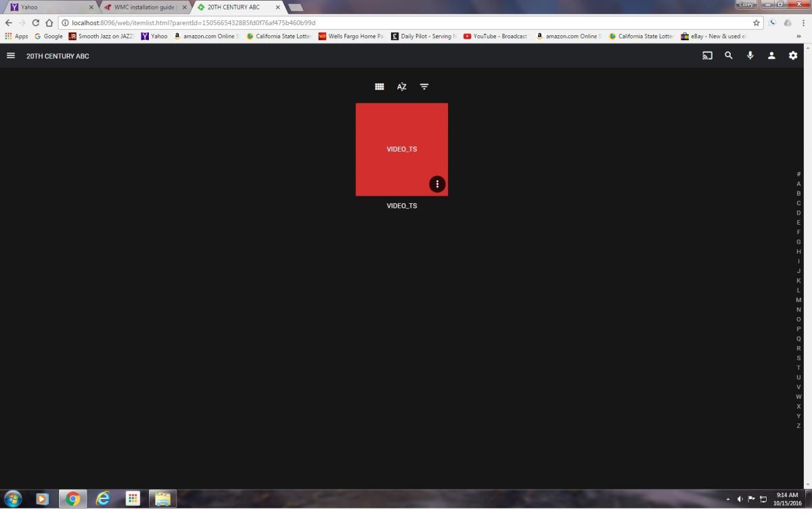
Task: Open VIDEO_TS red thumbnail
Action: 402,150
